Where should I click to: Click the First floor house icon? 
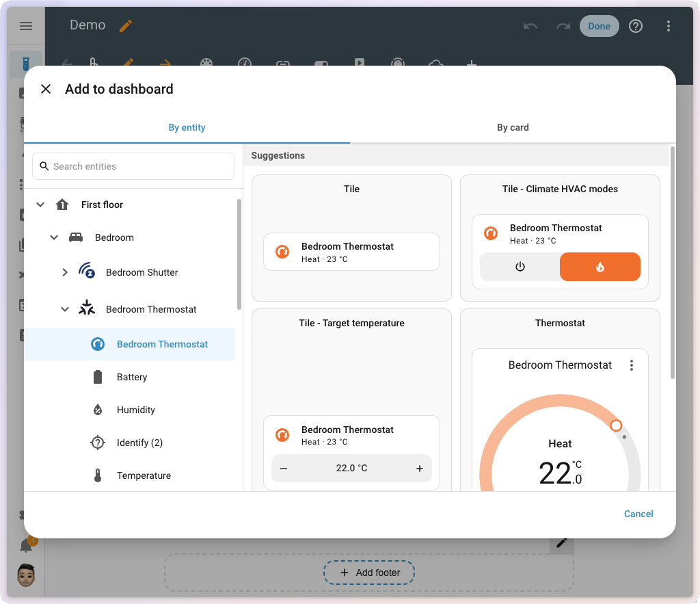(62, 205)
